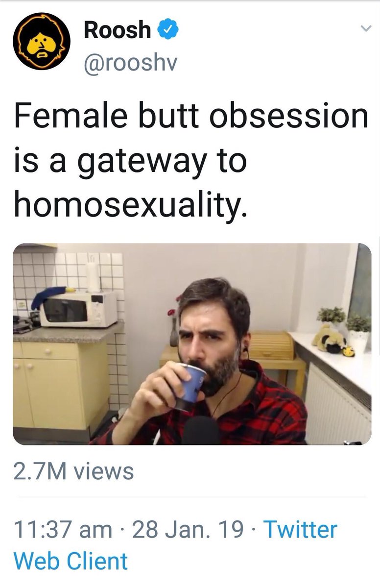Click the 2.7M views counter
Screen dimensions: 380x588
pos(73,471)
